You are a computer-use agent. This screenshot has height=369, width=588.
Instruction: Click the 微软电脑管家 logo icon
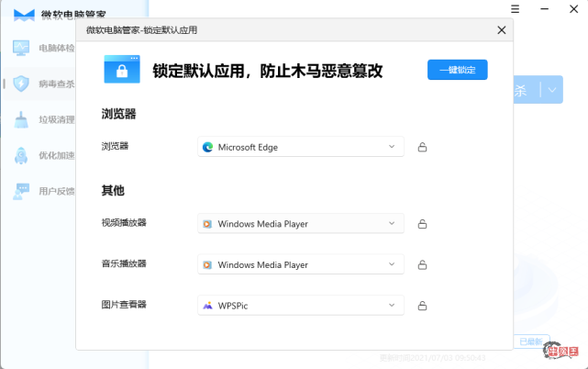(24, 15)
